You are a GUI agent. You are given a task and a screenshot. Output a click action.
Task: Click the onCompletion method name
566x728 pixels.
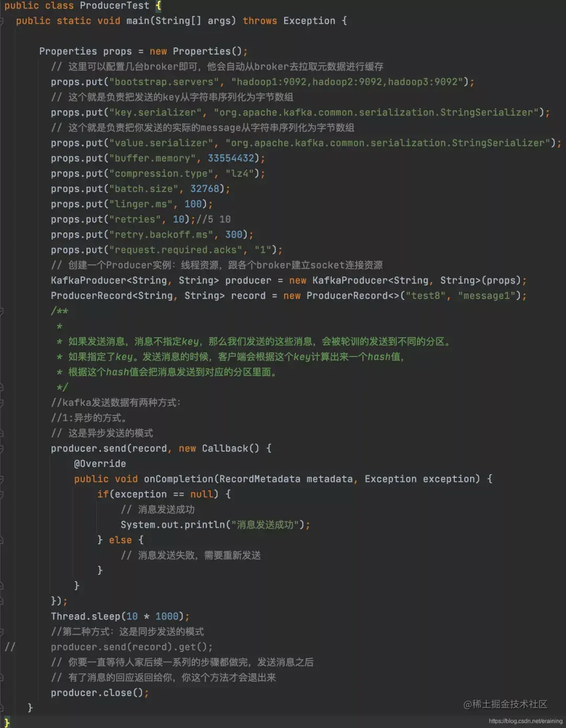click(179, 479)
